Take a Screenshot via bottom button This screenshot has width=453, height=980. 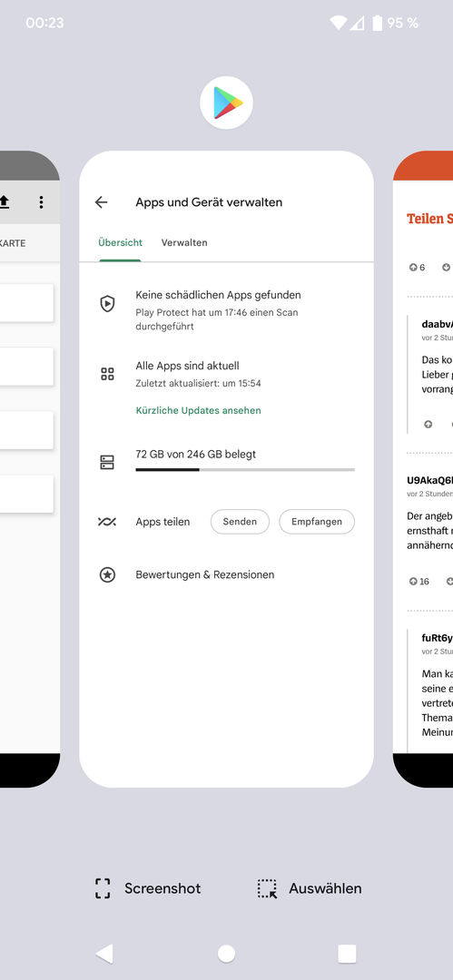pos(148,888)
